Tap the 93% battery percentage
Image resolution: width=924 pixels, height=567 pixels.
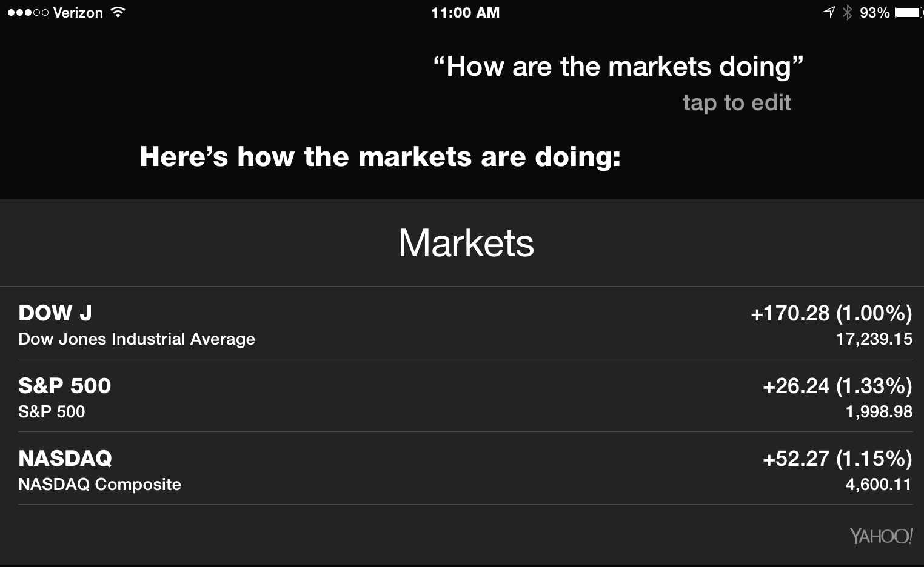[874, 13]
